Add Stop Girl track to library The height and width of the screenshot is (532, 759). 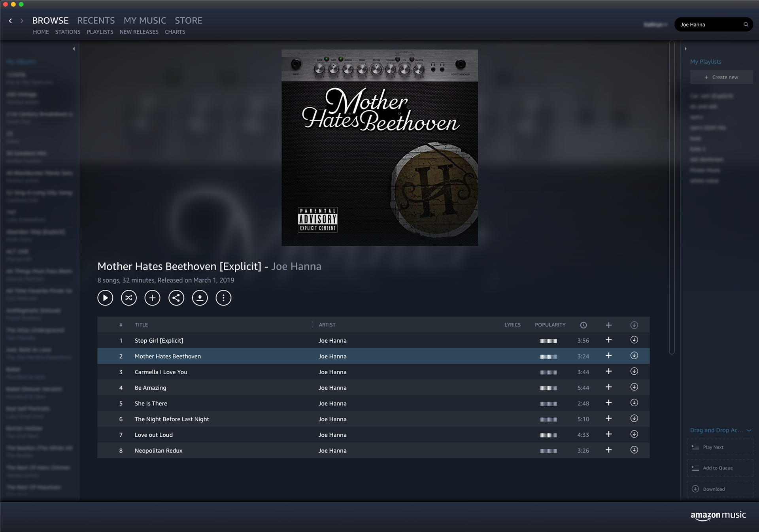tap(609, 340)
